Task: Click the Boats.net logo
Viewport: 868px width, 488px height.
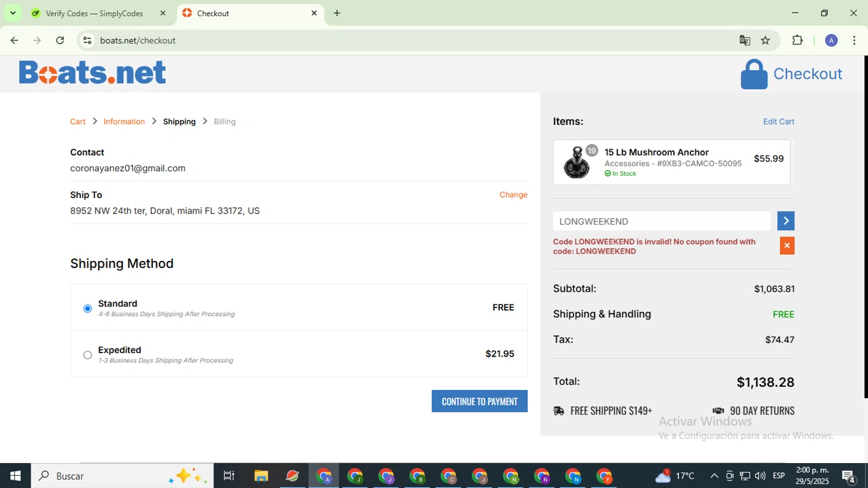Action: point(93,73)
